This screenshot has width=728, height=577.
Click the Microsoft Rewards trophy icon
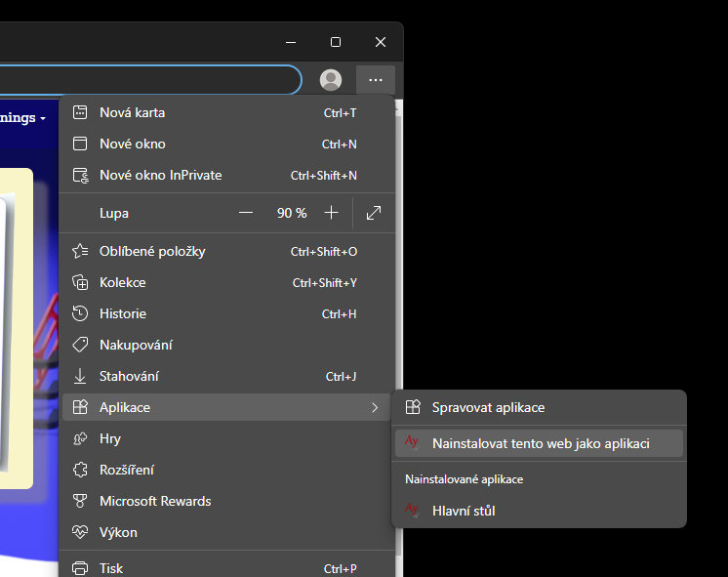(80, 501)
